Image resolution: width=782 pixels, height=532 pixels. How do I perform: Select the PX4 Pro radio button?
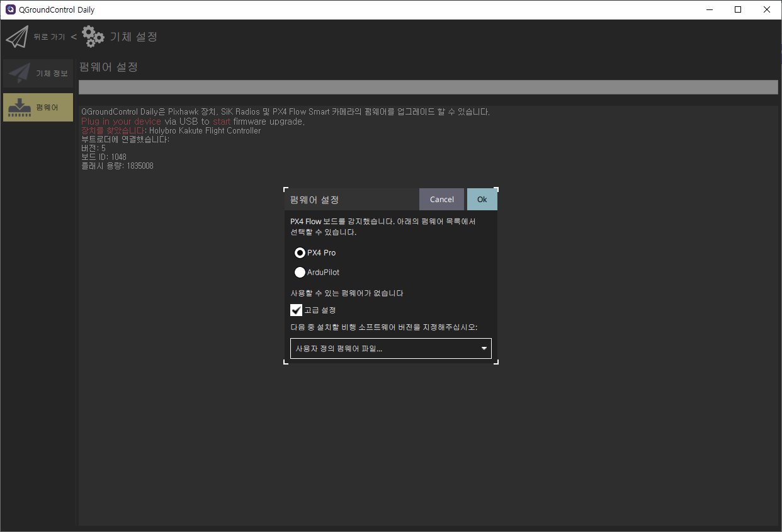(300, 252)
